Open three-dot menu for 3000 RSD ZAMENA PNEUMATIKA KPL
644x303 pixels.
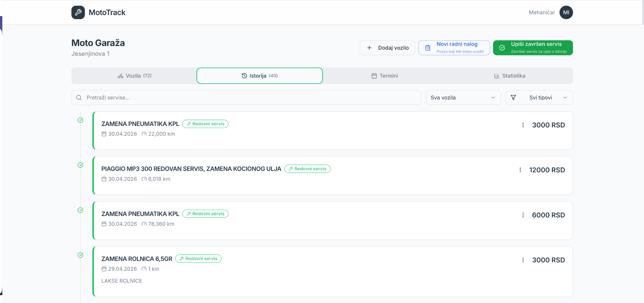point(523,125)
